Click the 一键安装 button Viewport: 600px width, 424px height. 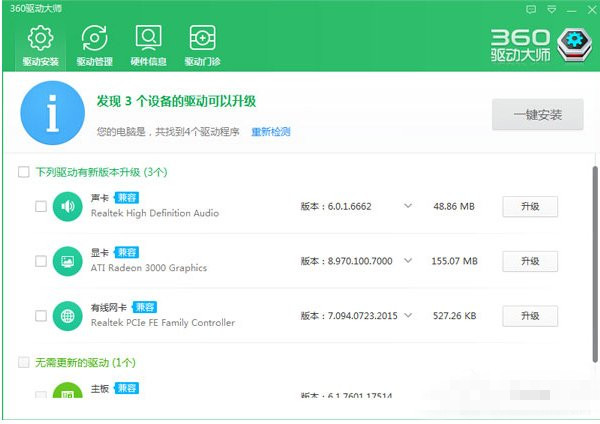click(x=537, y=115)
